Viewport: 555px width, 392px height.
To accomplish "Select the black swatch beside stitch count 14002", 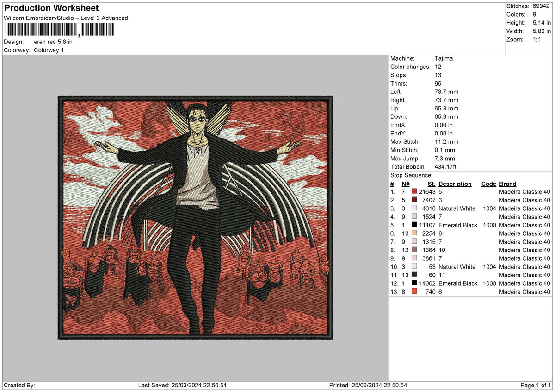I will click(414, 283).
